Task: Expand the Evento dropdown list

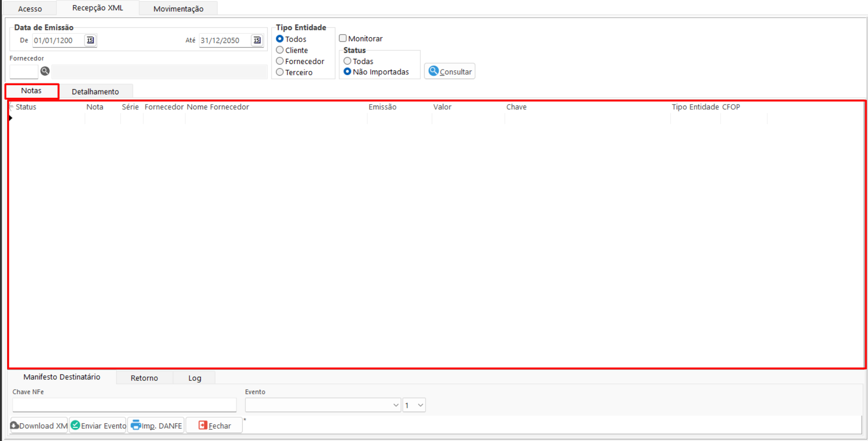Action: tap(395, 405)
